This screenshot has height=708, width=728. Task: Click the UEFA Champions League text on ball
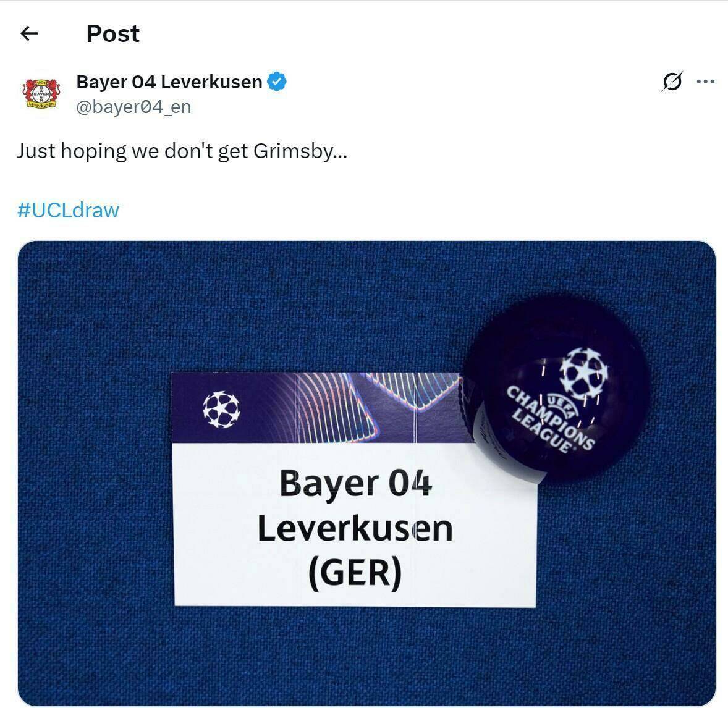click(x=551, y=419)
